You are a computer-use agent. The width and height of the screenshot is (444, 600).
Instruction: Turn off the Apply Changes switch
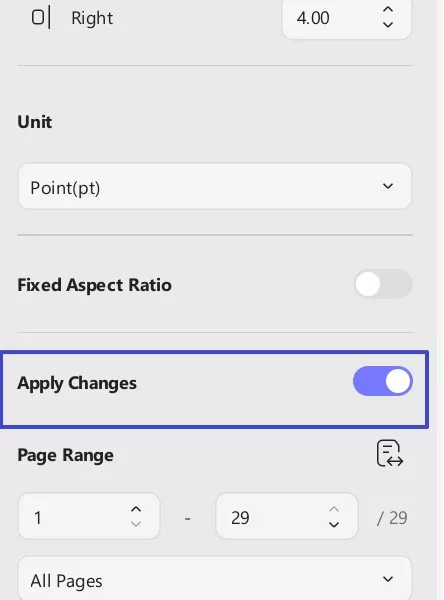[383, 381]
